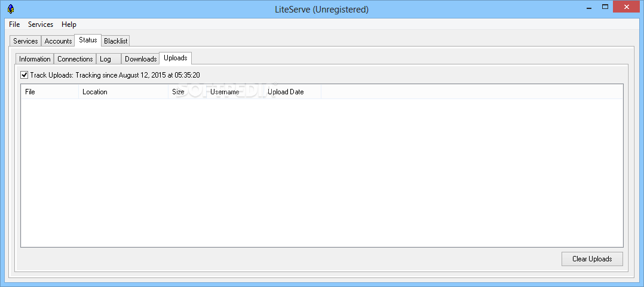Open the Connections sub-tab
This screenshot has height=287, width=644.
pyautogui.click(x=75, y=58)
